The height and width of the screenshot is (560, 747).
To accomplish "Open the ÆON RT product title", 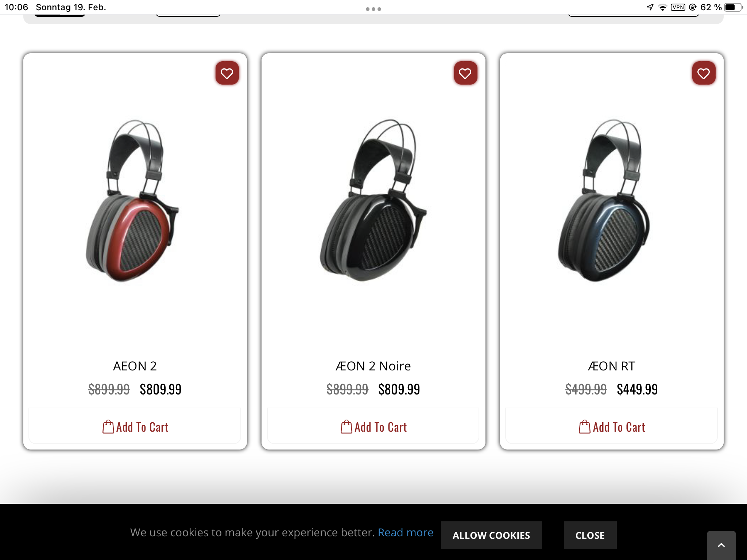I will pyautogui.click(x=612, y=366).
